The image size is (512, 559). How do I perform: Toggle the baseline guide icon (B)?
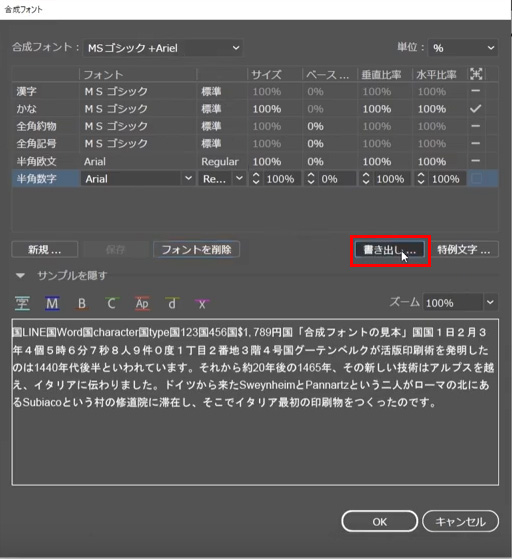(82, 303)
